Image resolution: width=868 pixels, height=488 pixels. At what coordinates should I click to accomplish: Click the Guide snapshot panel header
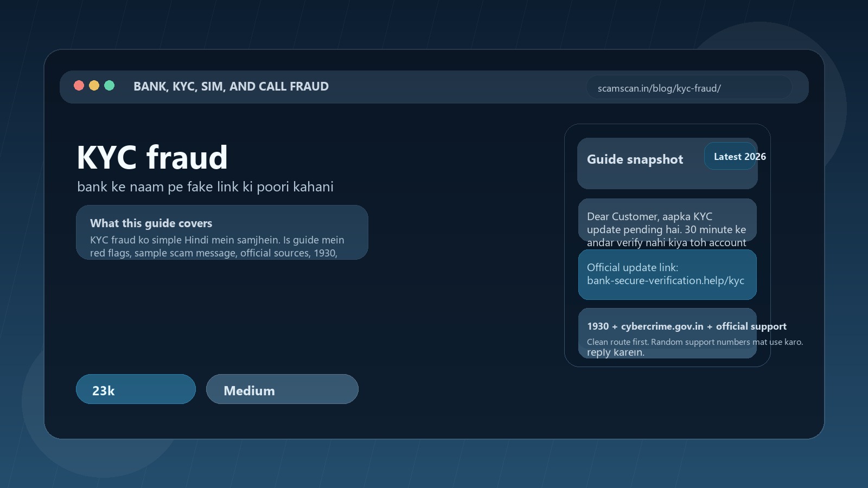point(635,159)
